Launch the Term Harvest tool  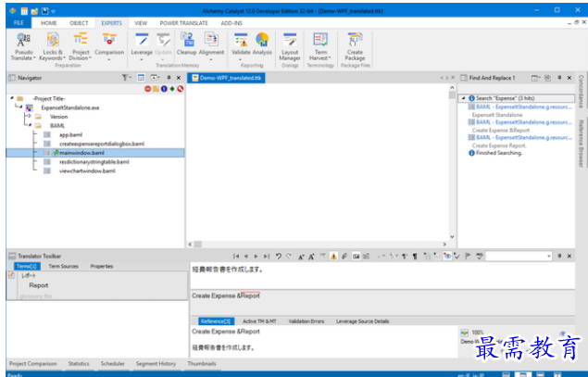(x=320, y=46)
